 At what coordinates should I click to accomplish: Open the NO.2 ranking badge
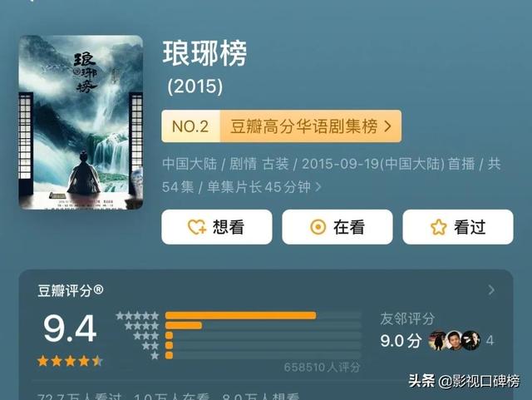(190, 126)
